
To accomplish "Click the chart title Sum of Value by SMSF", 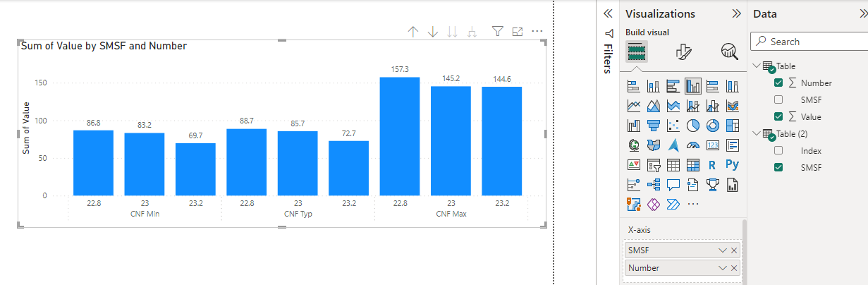I will coord(104,46).
